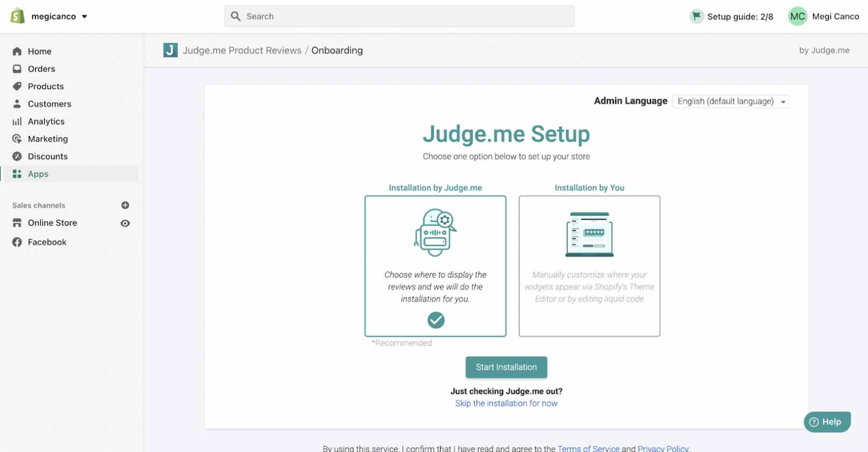
Task: Open Analytics in sidebar
Action: pyautogui.click(x=46, y=121)
